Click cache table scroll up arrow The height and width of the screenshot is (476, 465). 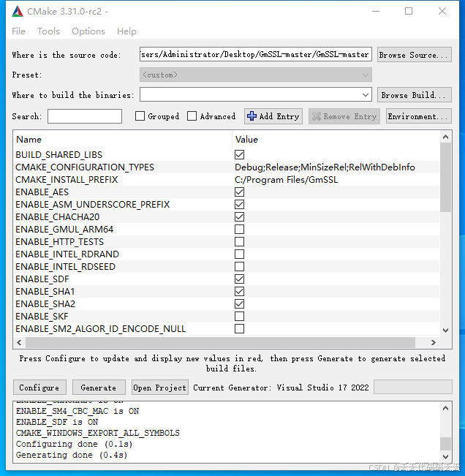point(445,137)
